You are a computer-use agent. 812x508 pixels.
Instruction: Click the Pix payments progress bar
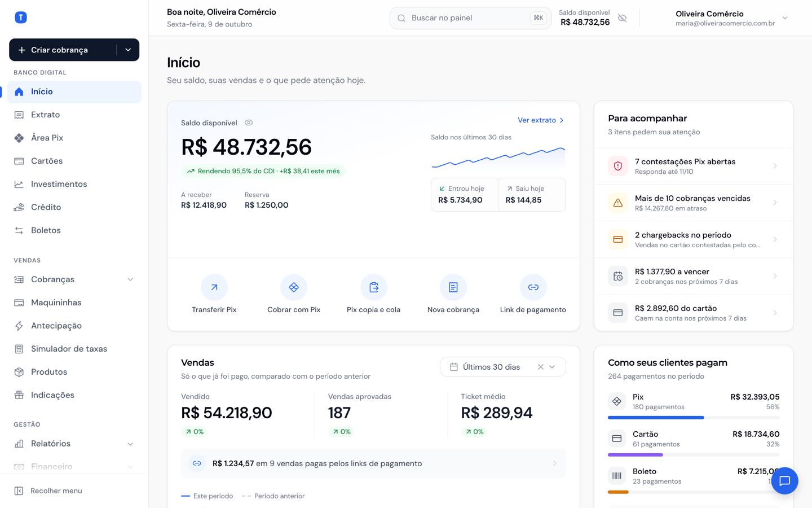point(694,418)
